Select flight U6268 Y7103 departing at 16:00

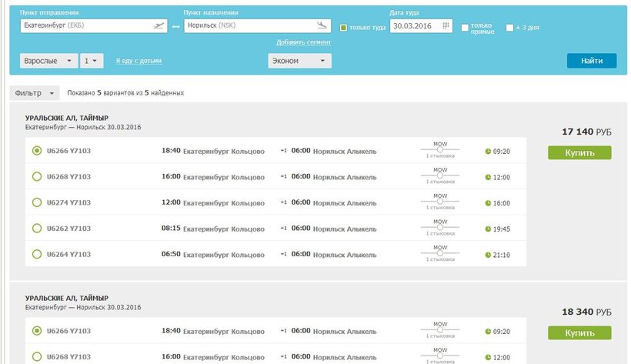pyautogui.click(x=36, y=177)
